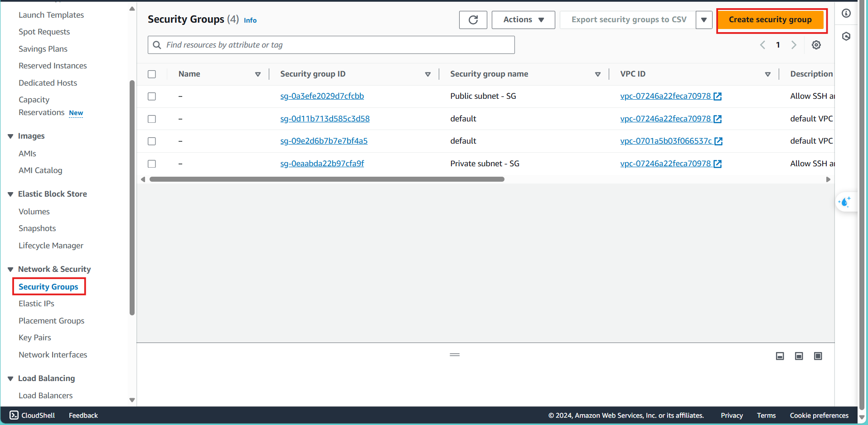Open Placement Groups in sidebar
Screen dimensions: 868x425
pyautogui.click(x=51, y=321)
